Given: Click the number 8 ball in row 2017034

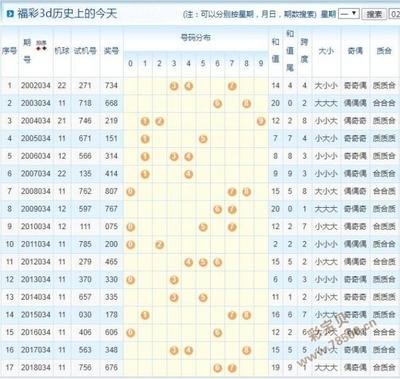Looking at the screenshot, I should click(247, 350).
